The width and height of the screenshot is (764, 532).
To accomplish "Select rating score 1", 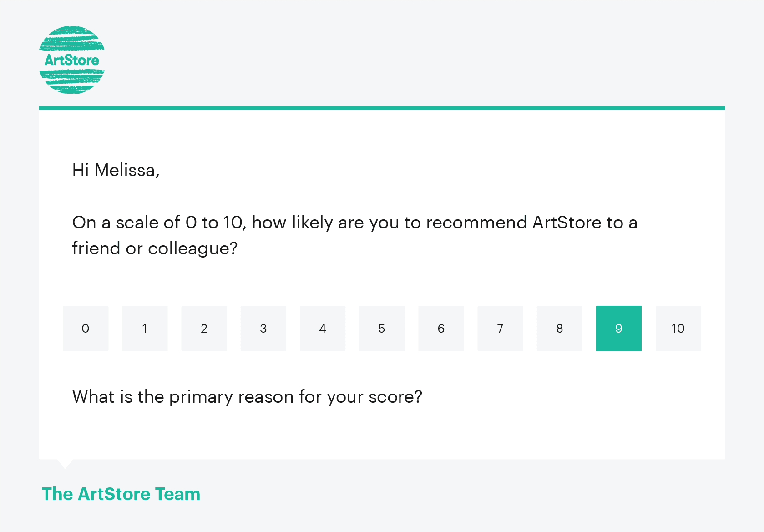I will click(x=144, y=328).
